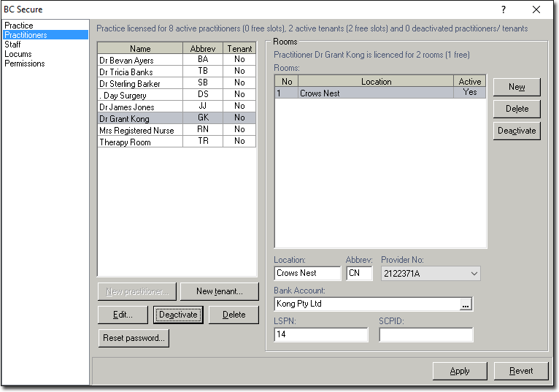Open bank account browse ellipsis button

[466, 304]
